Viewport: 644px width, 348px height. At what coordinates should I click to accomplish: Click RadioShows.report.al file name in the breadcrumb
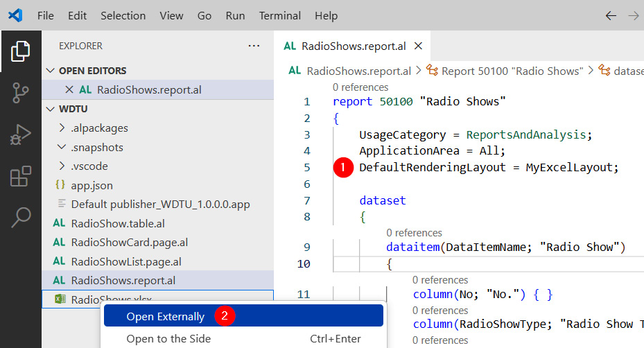(358, 71)
